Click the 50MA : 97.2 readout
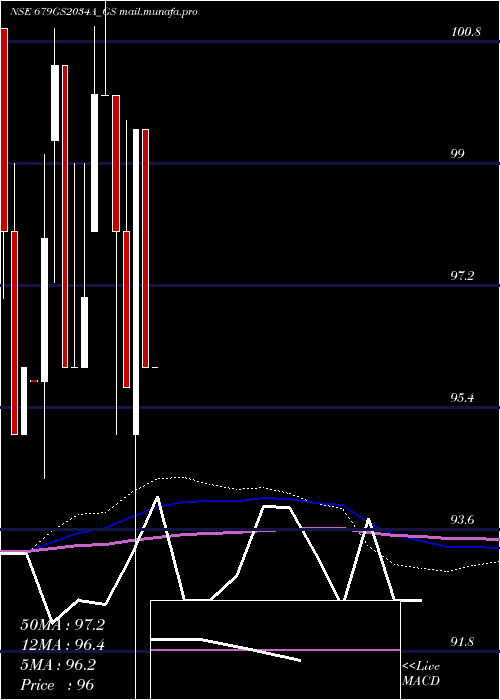The height and width of the screenshot is (700, 500). pos(62,625)
